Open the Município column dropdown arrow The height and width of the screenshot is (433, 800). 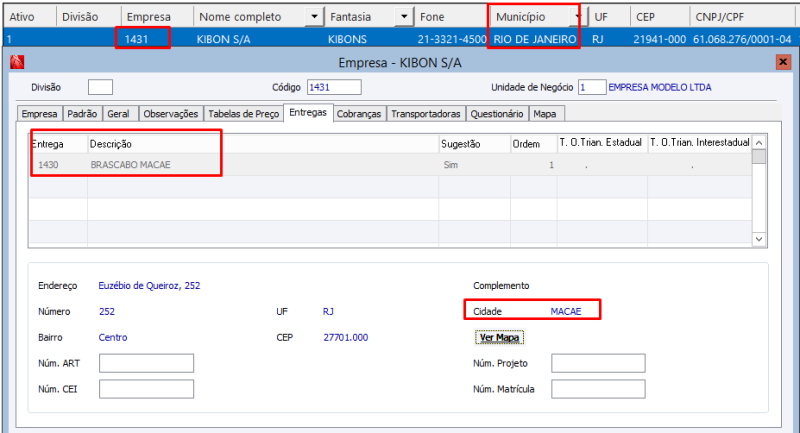pos(578,17)
